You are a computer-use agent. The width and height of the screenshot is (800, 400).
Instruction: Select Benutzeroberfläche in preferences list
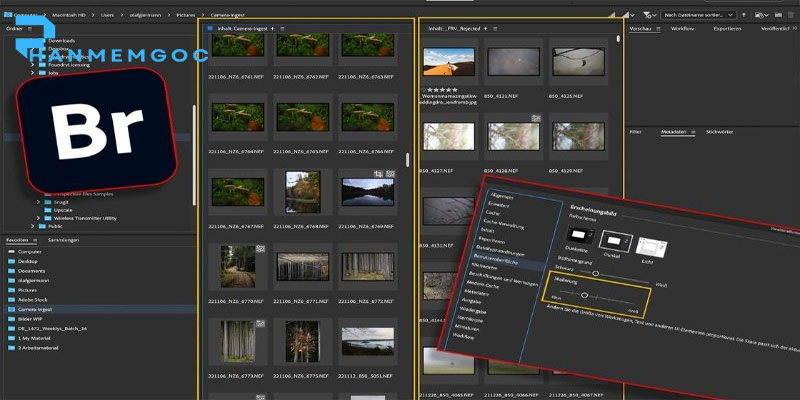point(496,260)
